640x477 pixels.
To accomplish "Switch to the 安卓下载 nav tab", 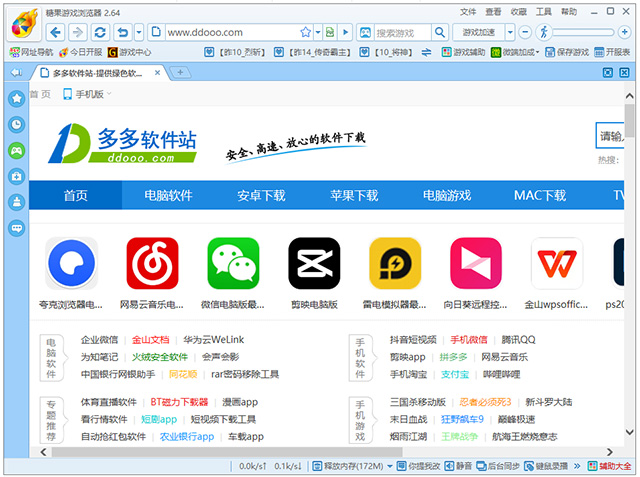I will pyautogui.click(x=261, y=195).
